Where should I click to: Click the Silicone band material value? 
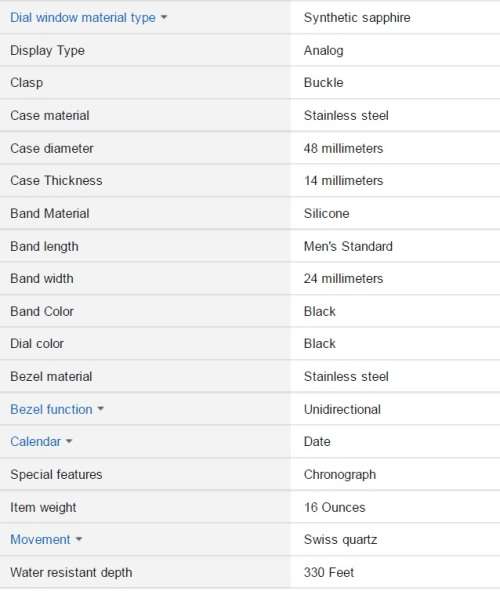pyautogui.click(x=326, y=213)
